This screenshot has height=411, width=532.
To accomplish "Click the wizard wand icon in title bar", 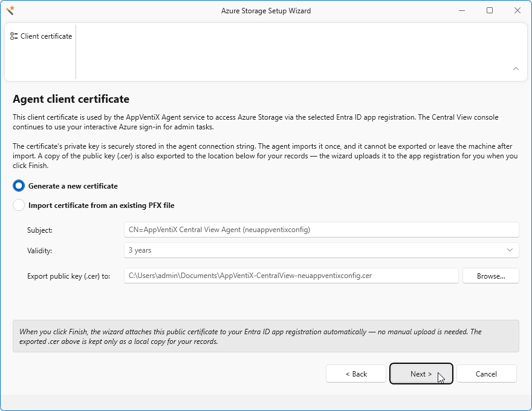I will 10,10.
